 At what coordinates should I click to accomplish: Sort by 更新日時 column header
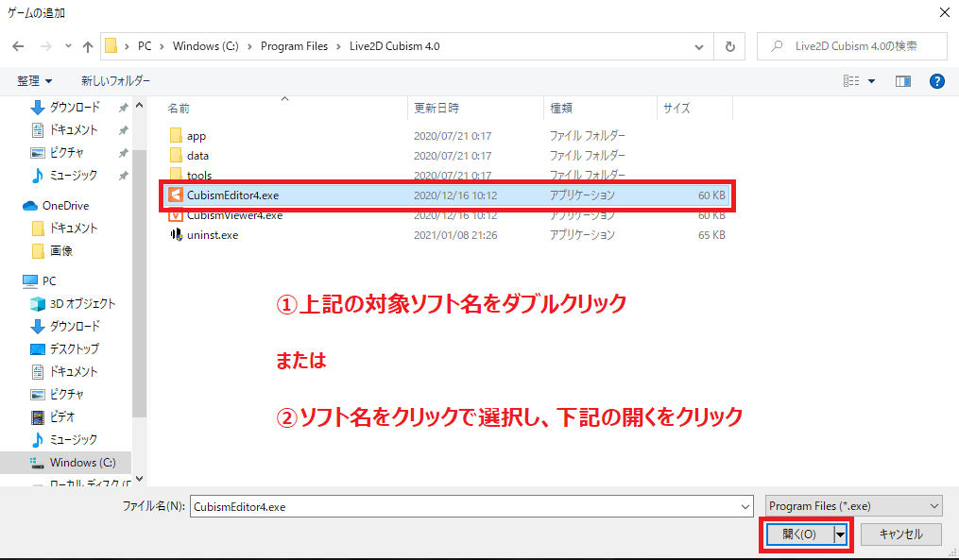click(437, 109)
